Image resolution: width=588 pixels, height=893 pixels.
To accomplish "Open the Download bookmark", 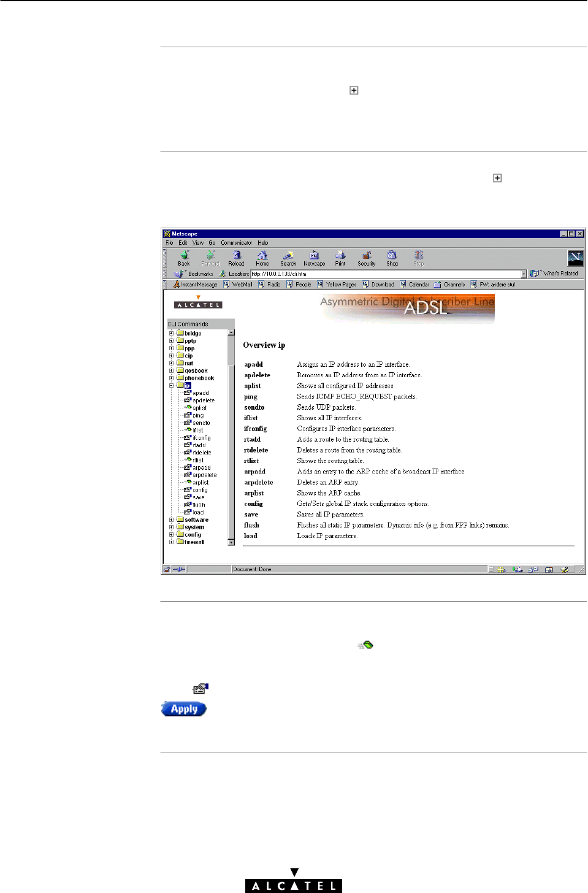I will [x=378, y=285].
